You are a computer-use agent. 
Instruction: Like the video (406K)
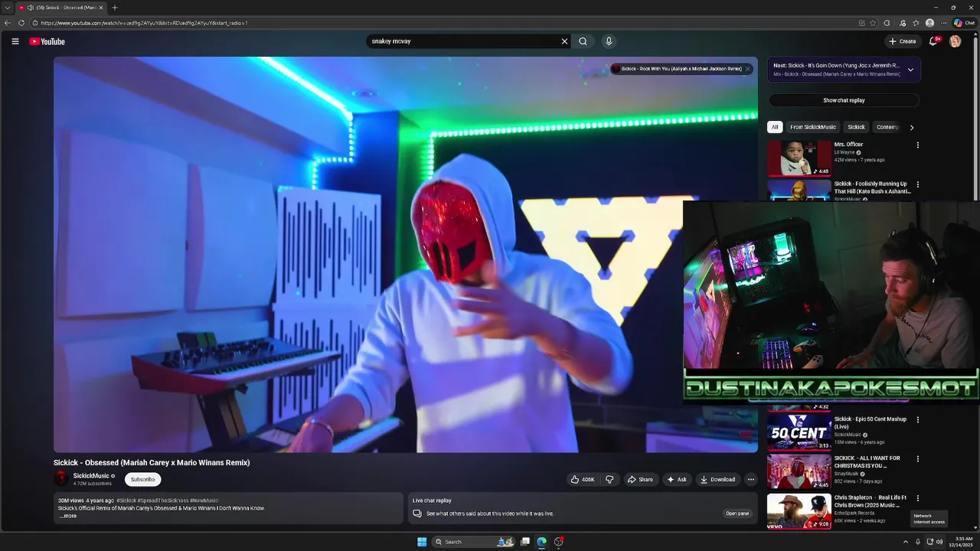coord(583,480)
